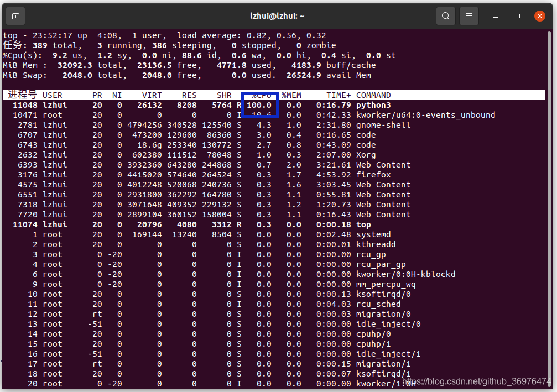Click the terminal search icon
Image resolution: width=557 pixels, height=392 pixels.
[x=445, y=16]
